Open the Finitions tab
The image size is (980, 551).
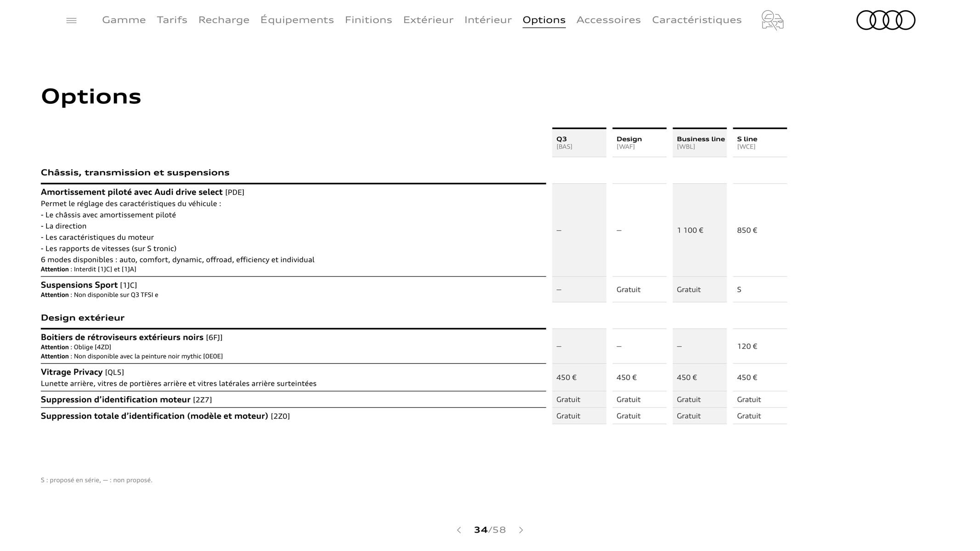coord(368,20)
